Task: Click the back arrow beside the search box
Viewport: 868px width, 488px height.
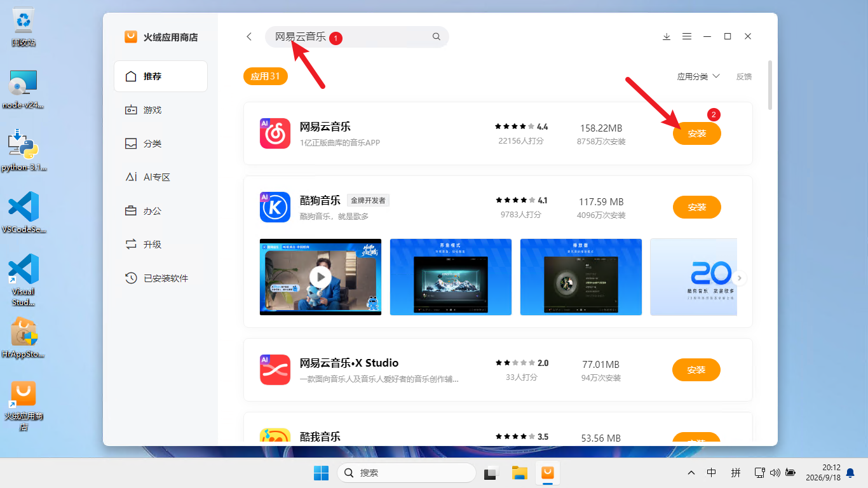Action: click(x=249, y=37)
